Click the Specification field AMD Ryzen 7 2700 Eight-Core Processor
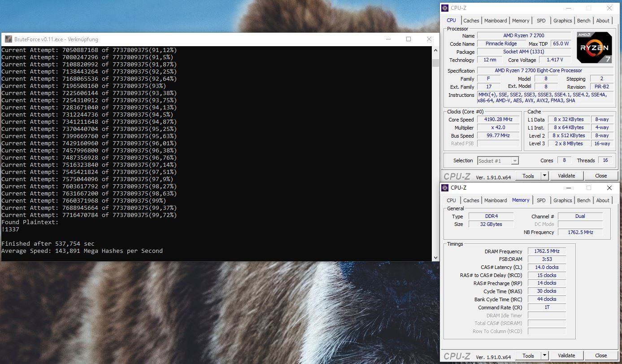The width and height of the screenshot is (622, 364). pyautogui.click(x=545, y=70)
